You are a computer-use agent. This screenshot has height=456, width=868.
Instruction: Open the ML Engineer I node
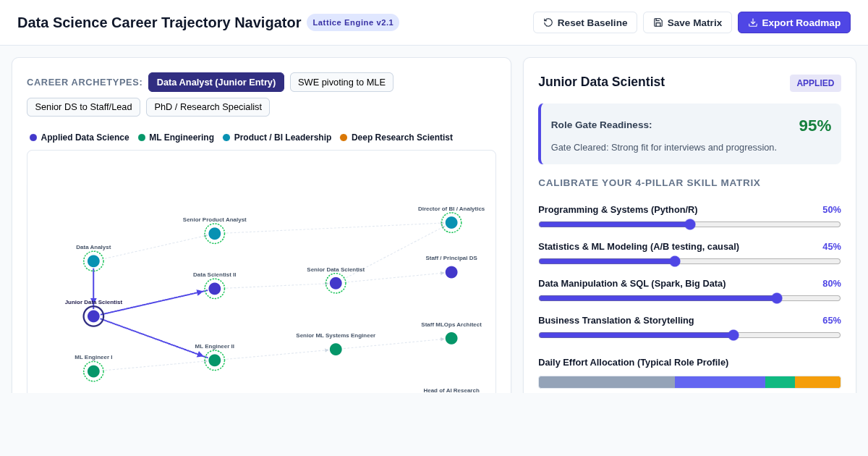[93, 371]
